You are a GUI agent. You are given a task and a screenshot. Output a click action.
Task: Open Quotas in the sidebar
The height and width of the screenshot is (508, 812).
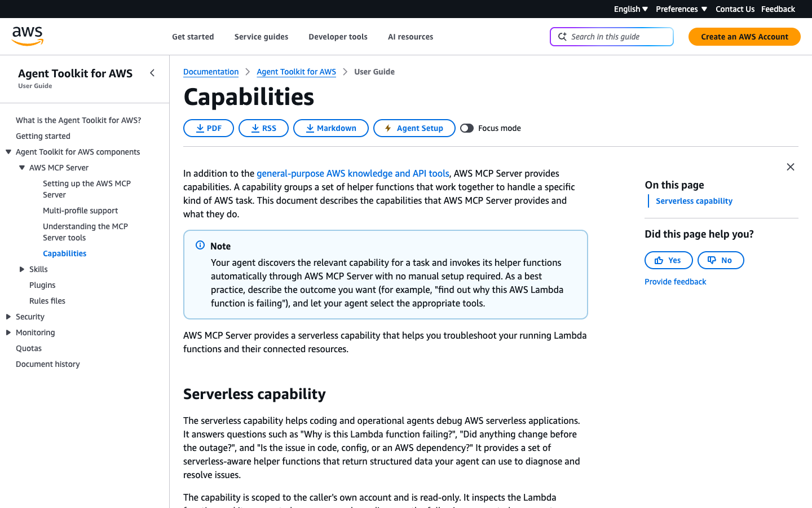coord(29,348)
